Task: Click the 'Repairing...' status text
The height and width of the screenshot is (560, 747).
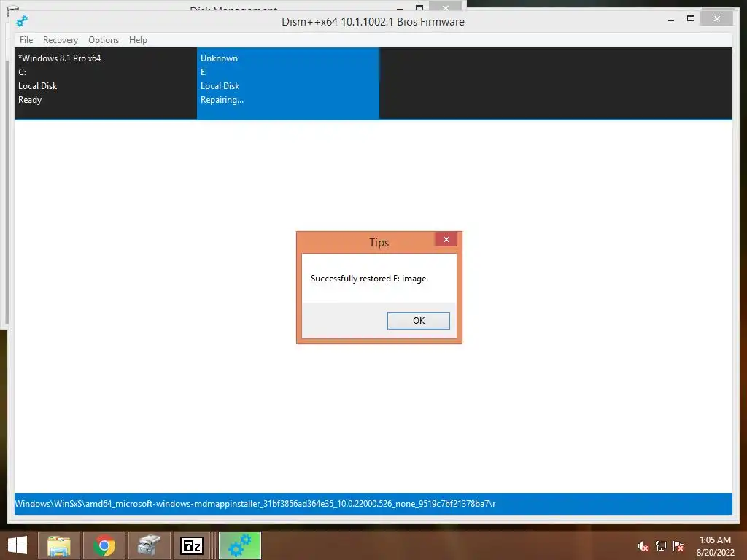Action: (x=222, y=100)
